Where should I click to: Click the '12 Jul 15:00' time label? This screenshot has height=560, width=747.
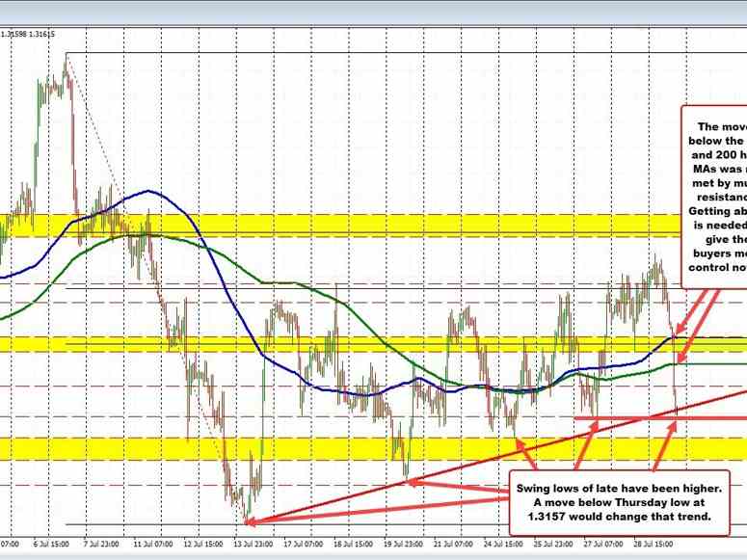click(x=203, y=544)
